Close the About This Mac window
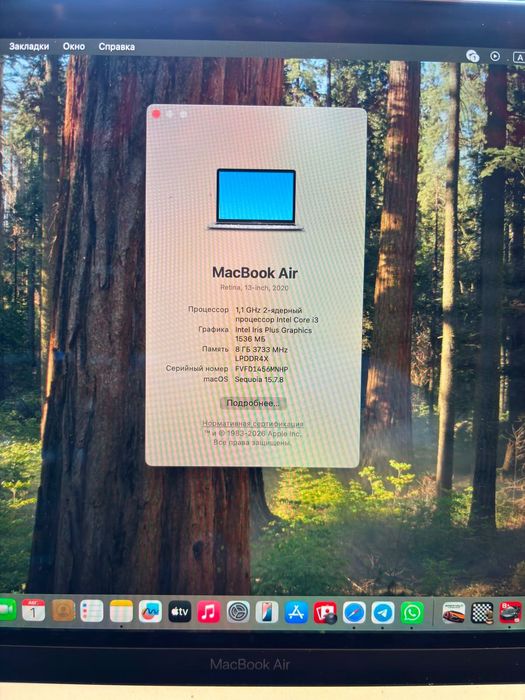Viewport: 525px width, 700px height. pyautogui.click(x=156, y=114)
